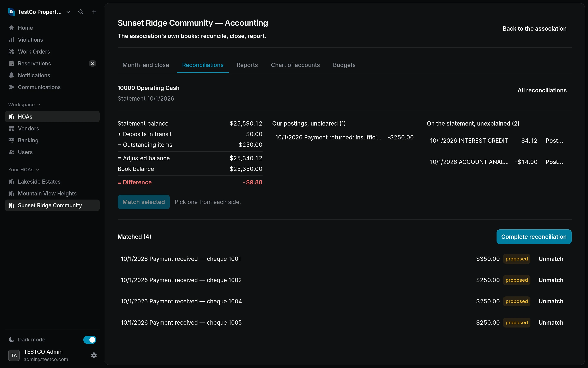Click the Work Orders tools icon

pos(11,52)
